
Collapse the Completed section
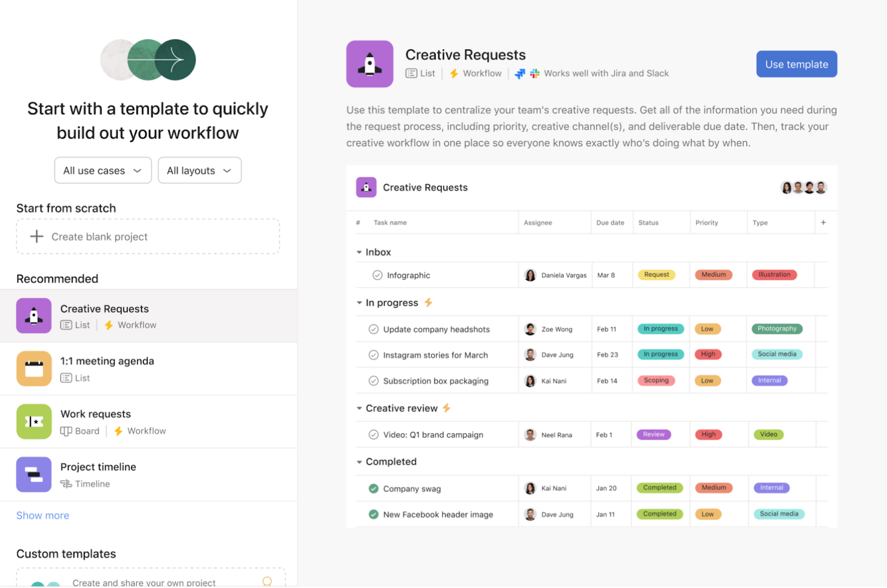click(359, 462)
